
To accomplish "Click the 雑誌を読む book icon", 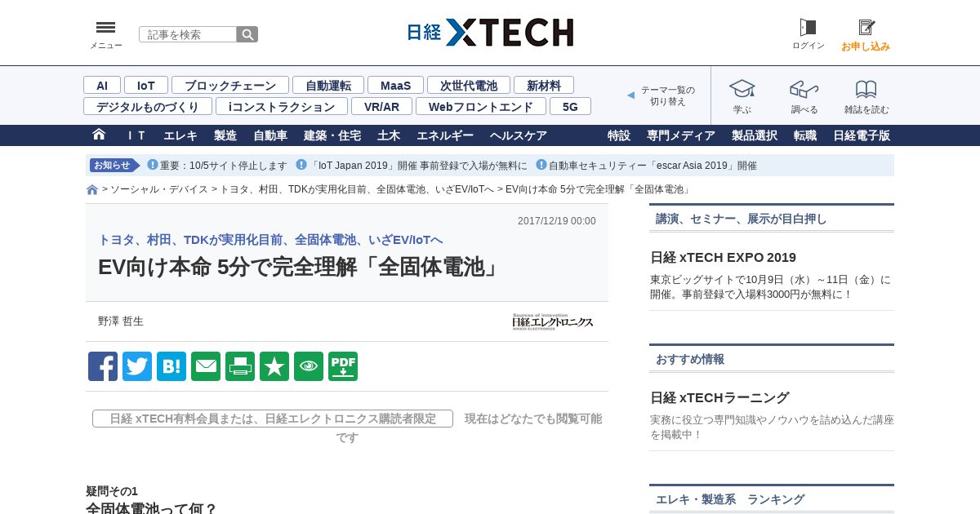I will tap(866, 89).
